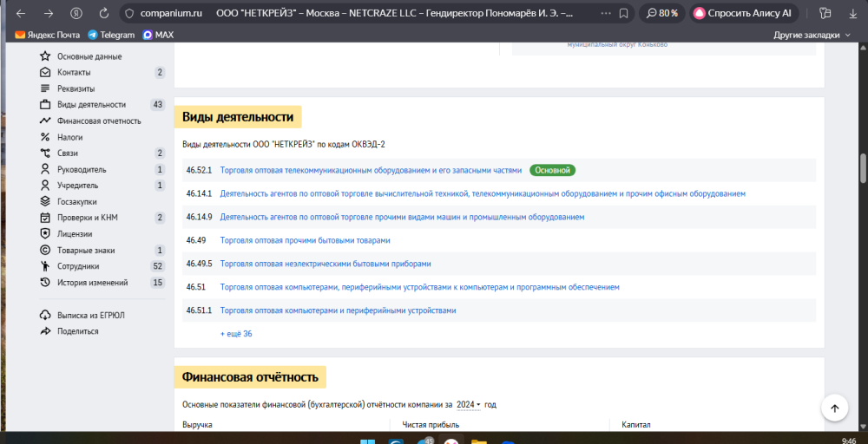Click the Торговля оптовая прочими бытовыми товарами link
Viewport: 868px width, 444px height.
[x=306, y=240]
